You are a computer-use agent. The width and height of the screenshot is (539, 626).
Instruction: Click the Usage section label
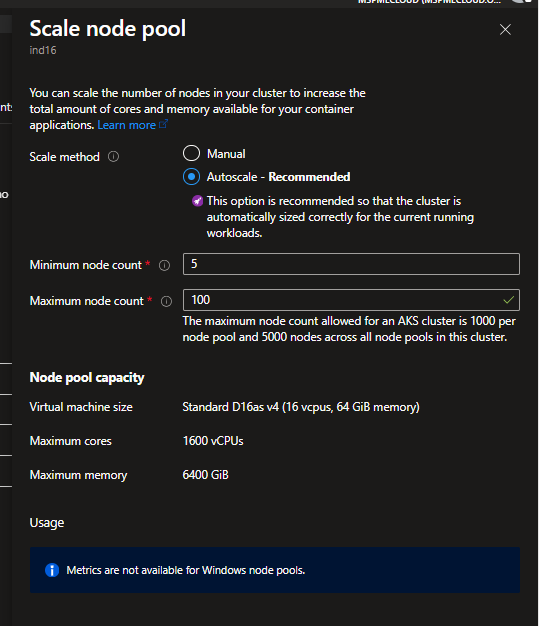[47, 523]
